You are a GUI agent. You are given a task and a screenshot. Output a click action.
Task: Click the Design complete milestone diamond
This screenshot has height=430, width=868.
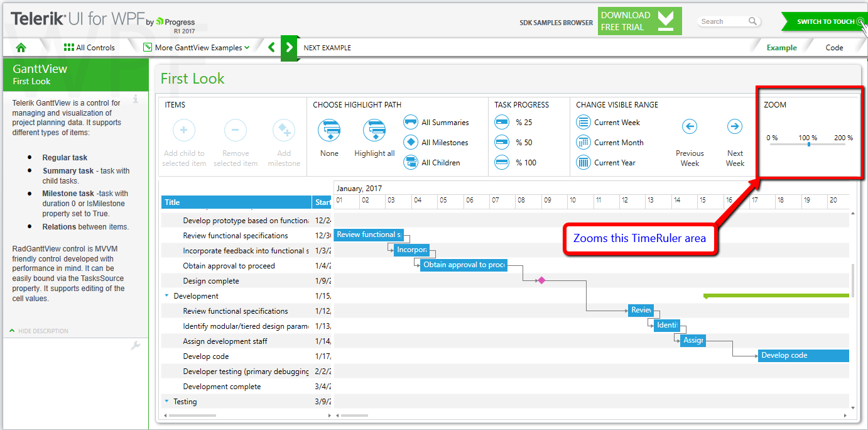(541, 280)
